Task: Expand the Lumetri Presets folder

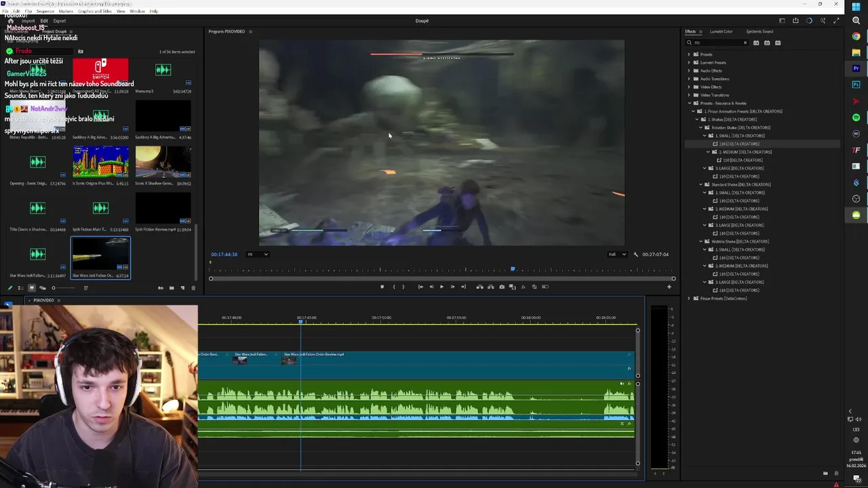Action: (x=689, y=62)
